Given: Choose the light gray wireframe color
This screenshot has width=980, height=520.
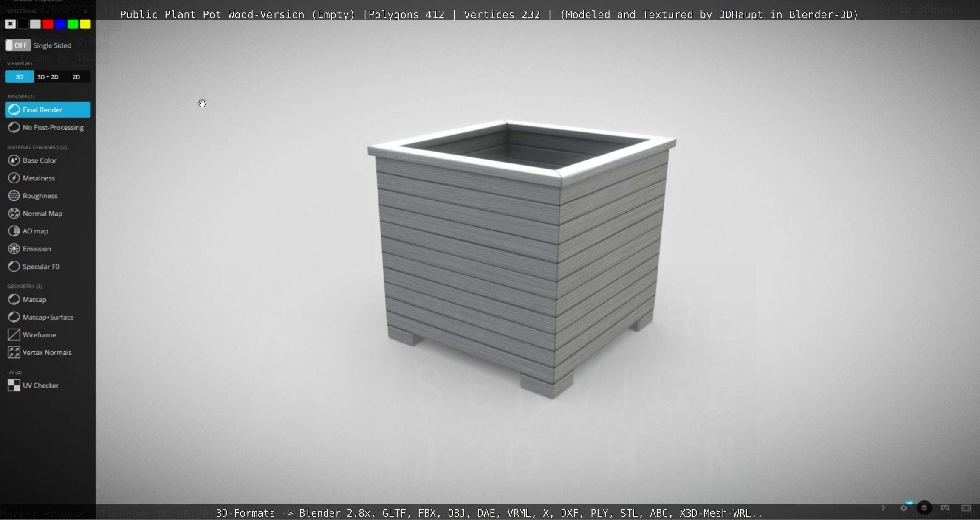Looking at the screenshot, I should coord(35,24).
